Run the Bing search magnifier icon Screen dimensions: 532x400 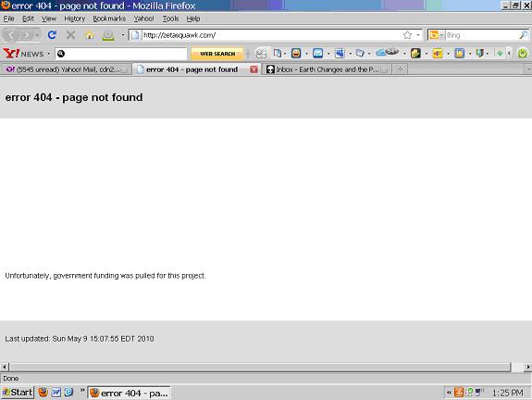[x=523, y=35]
